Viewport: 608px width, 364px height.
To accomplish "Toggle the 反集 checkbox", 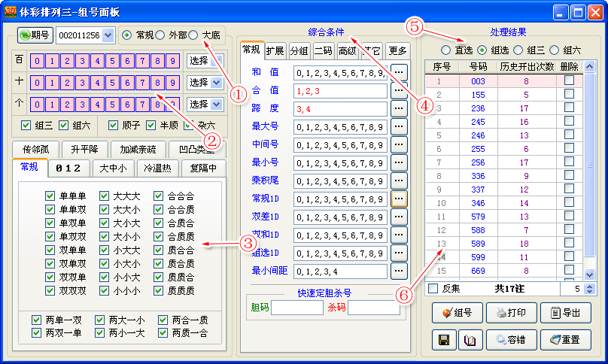I will [433, 289].
